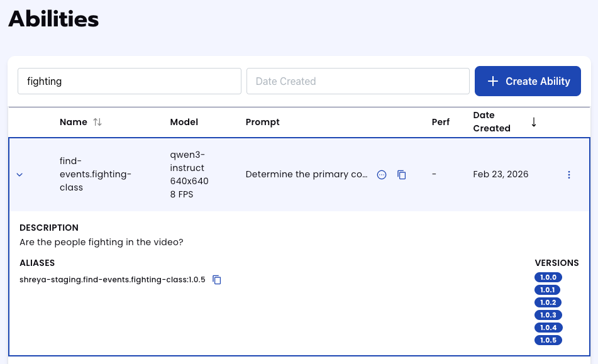Click the Date Created column header label
Image resolution: width=598 pixels, height=364 pixels.
(491, 122)
